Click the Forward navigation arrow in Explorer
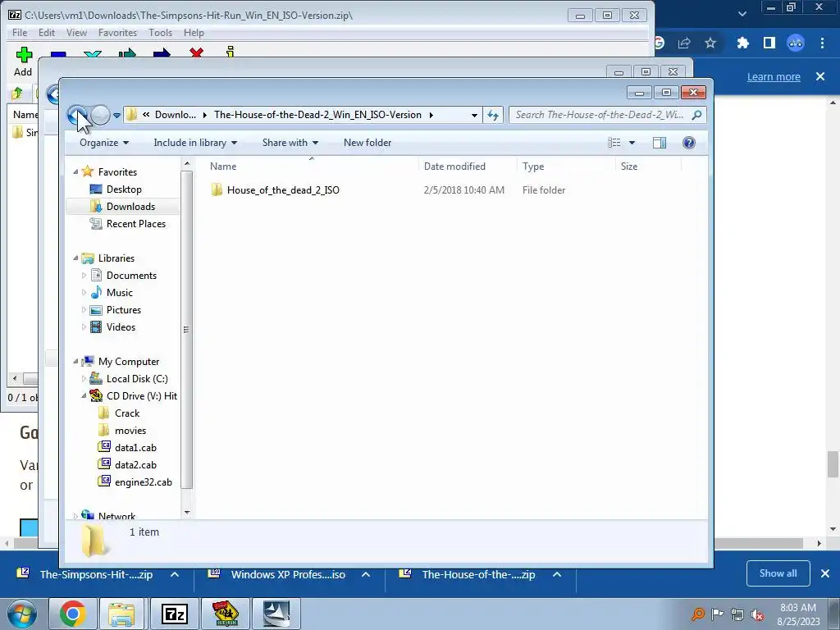Image resolution: width=840 pixels, height=630 pixels. tap(100, 115)
